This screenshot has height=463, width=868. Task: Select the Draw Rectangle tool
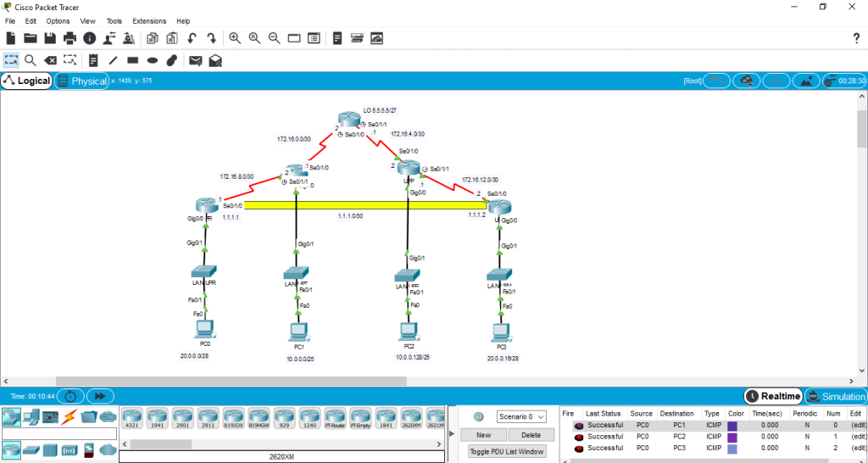pyautogui.click(x=132, y=60)
